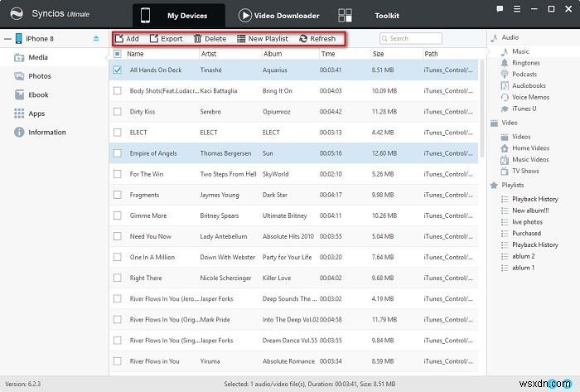580x392 pixels.
Task: Collapse the Video group header
Action: pos(509,123)
